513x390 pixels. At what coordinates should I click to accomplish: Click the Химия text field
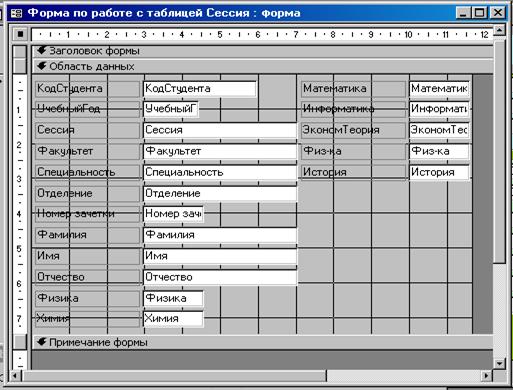click(173, 319)
